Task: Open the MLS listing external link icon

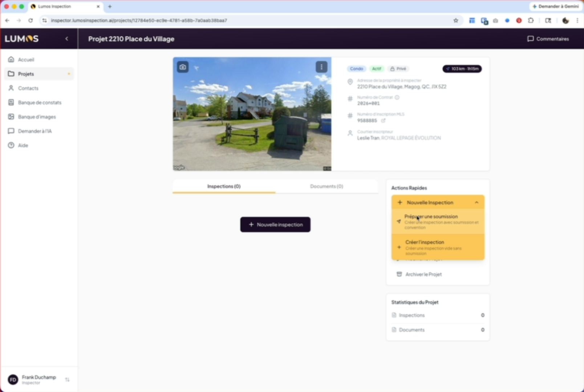Action: (x=383, y=121)
